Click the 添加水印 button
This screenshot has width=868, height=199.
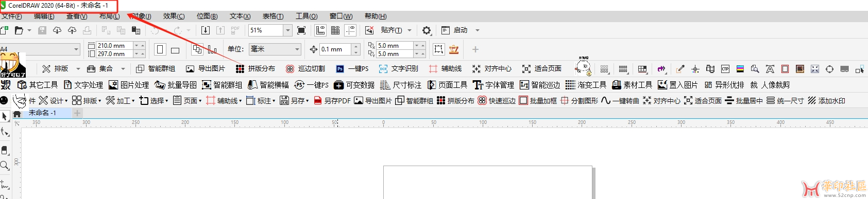(x=826, y=101)
